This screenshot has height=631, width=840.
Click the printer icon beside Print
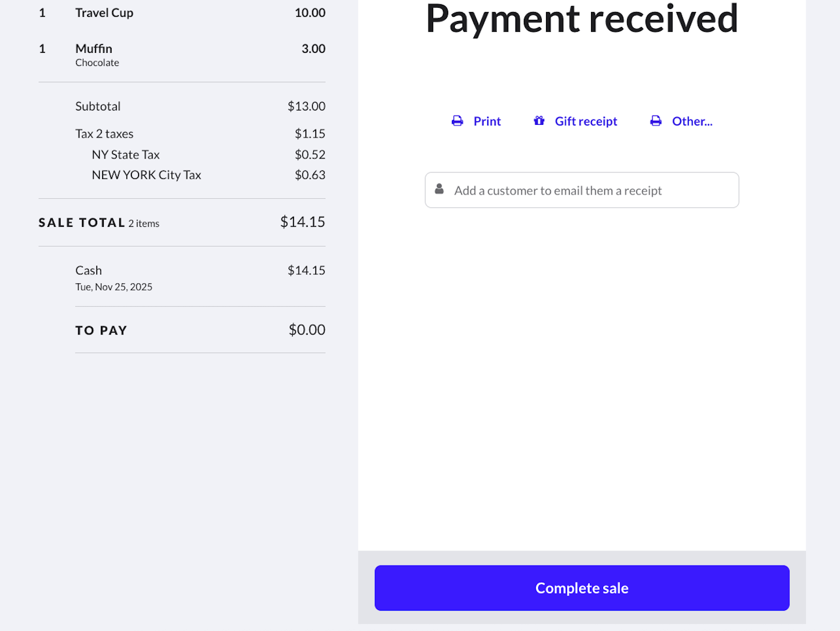point(457,121)
